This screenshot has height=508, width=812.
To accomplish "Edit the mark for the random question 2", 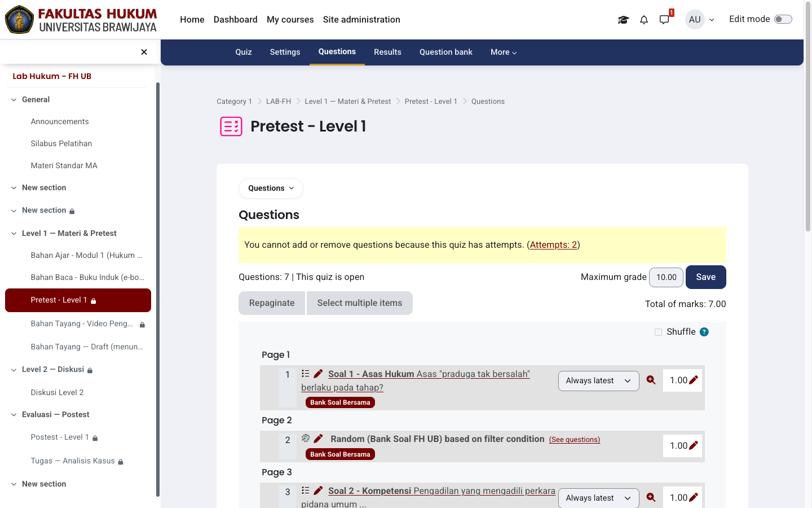I will tap(694, 445).
